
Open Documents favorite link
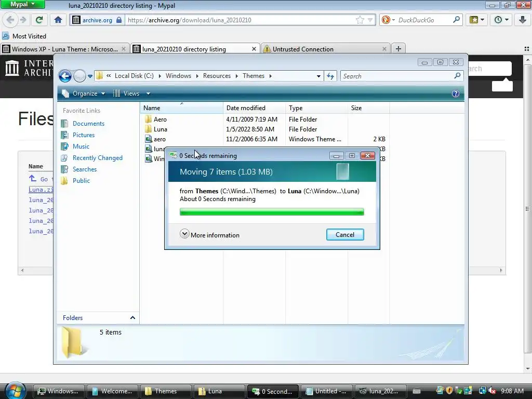pos(88,124)
